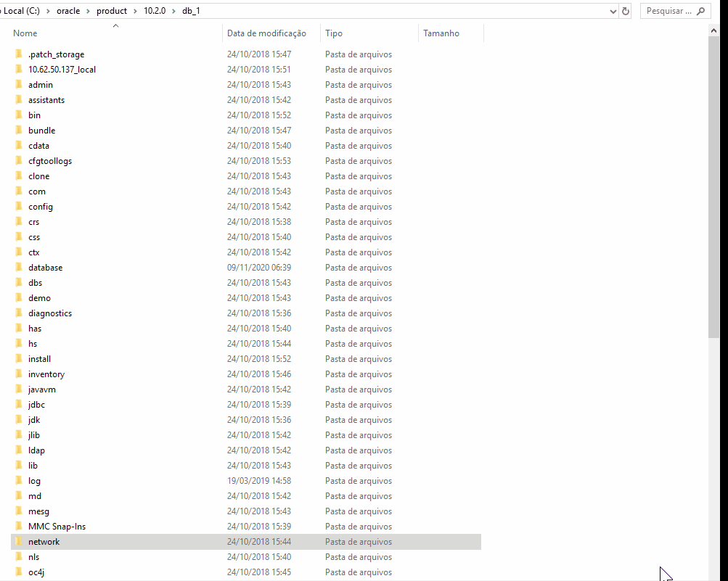Select the jdk folder name
This screenshot has width=728, height=581.
tap(34, 420)
